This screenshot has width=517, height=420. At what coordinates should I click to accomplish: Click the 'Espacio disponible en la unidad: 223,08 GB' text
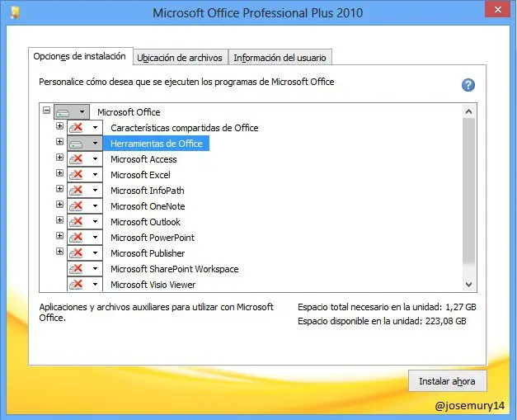point(382,321)
